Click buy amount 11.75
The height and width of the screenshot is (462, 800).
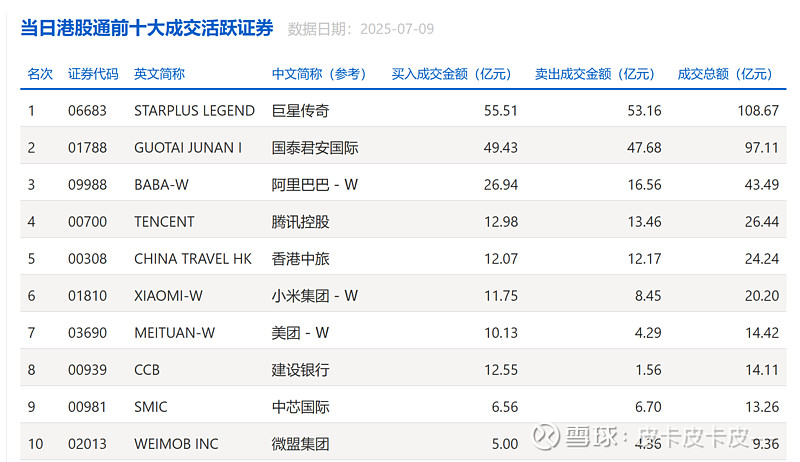[x=501, y=296]
